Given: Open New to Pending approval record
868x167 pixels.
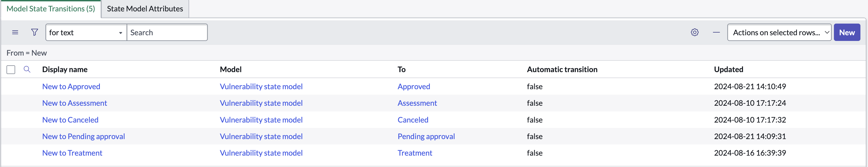Looking at the screenshot, I should point(84,136).
